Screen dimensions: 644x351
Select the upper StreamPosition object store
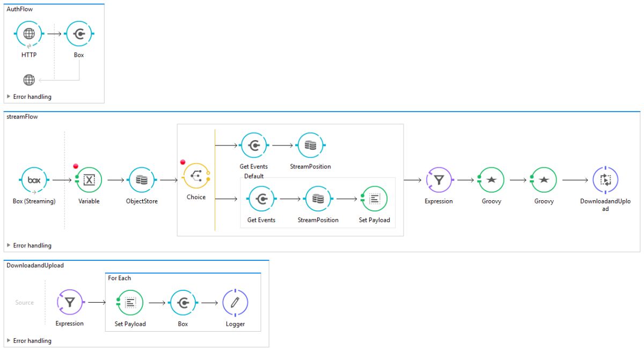point(311,145)
